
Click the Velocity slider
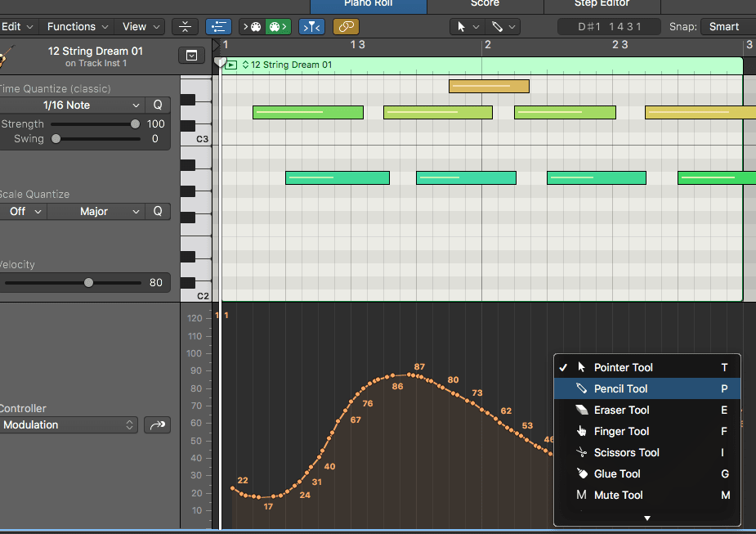pos(72,283)
